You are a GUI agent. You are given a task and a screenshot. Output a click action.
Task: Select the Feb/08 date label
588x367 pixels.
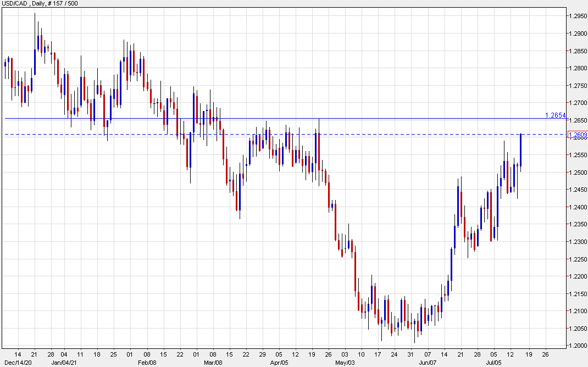148,362
